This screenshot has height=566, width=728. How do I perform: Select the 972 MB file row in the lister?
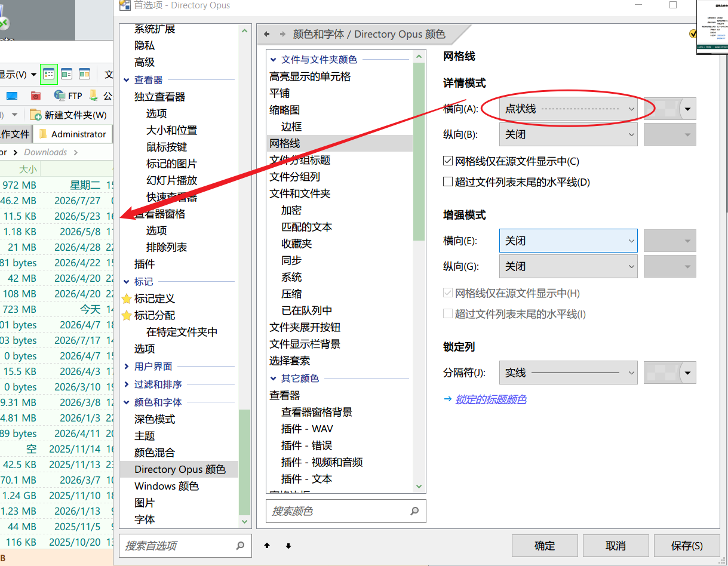(x=57, y=185)
